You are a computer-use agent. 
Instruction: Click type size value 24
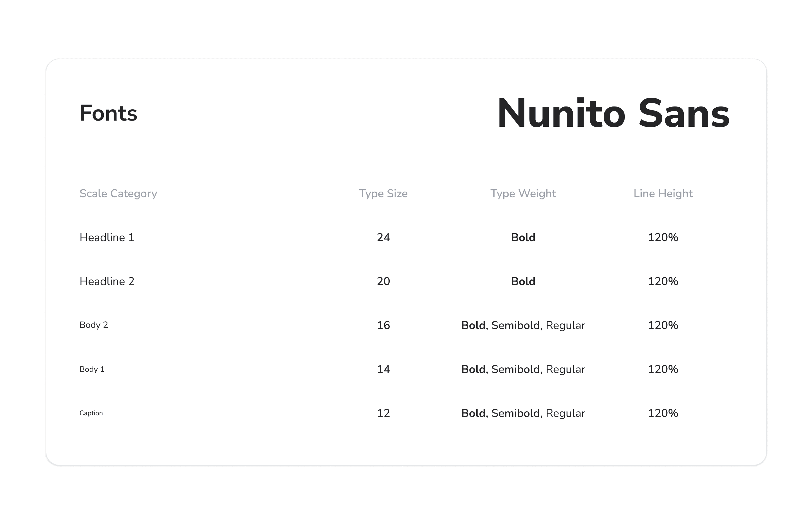(383, 237)
